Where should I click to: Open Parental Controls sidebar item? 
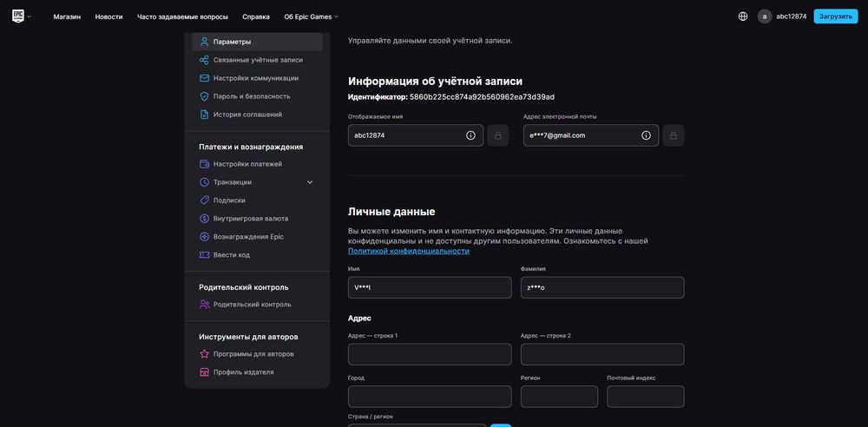[x=252, y=305]
